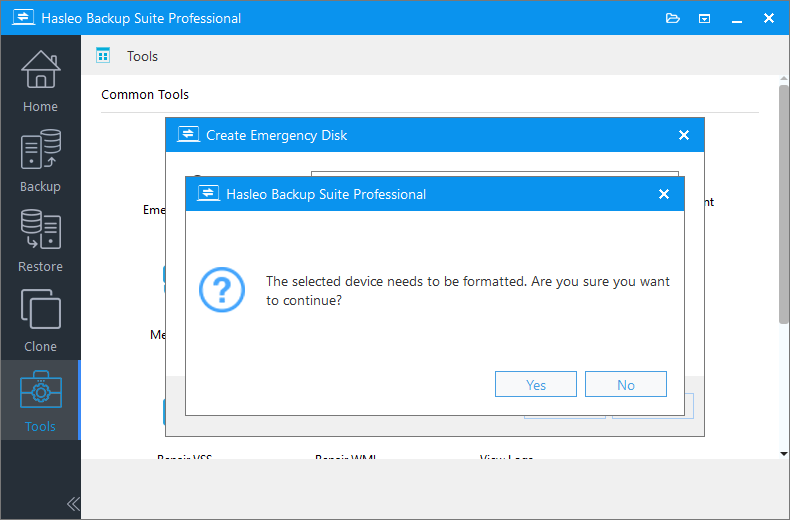Open the Backup section in sidebar

point(40,161)
